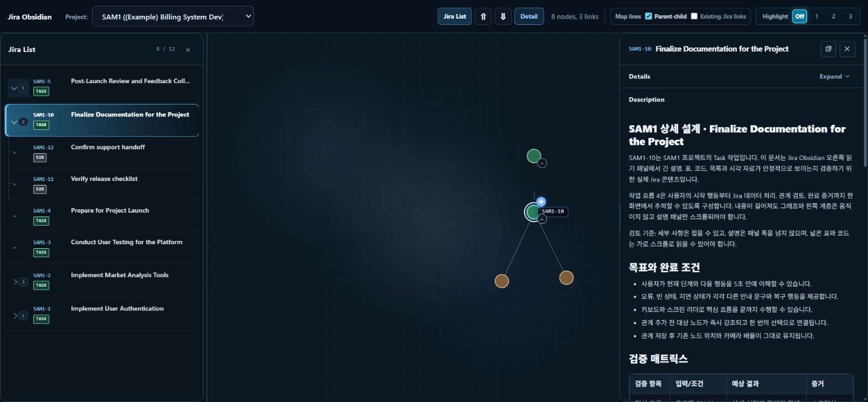This screenshot has height=402, width=868.
Task: Expand SAM1-1 children chevron
Action: [x=15, y=315]
